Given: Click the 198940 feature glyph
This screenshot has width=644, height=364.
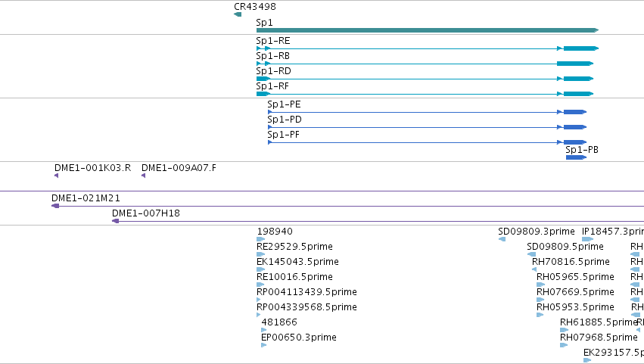Looking at the screenshot, I should [x=261, y=239].
